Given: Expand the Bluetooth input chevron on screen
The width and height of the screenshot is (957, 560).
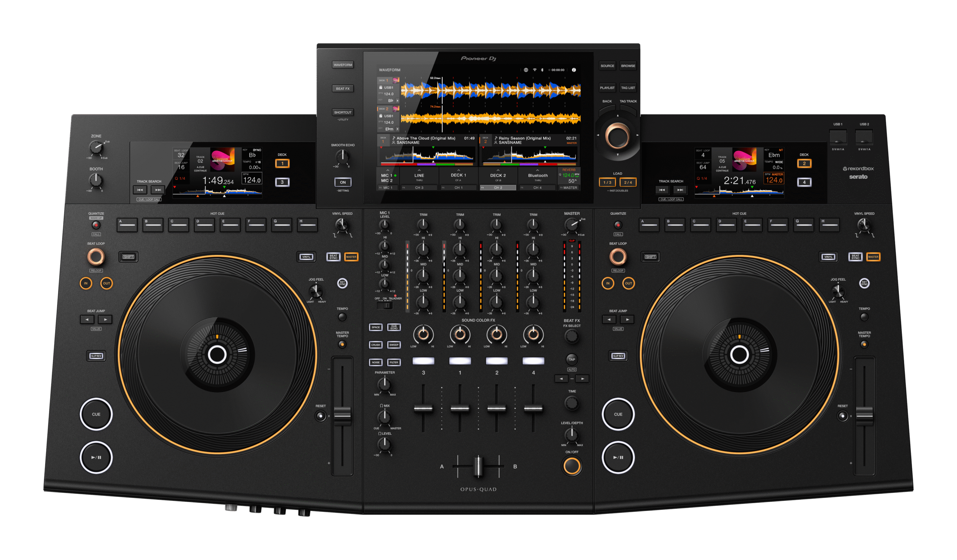Looking at the screenshot, I should (537, 170).
